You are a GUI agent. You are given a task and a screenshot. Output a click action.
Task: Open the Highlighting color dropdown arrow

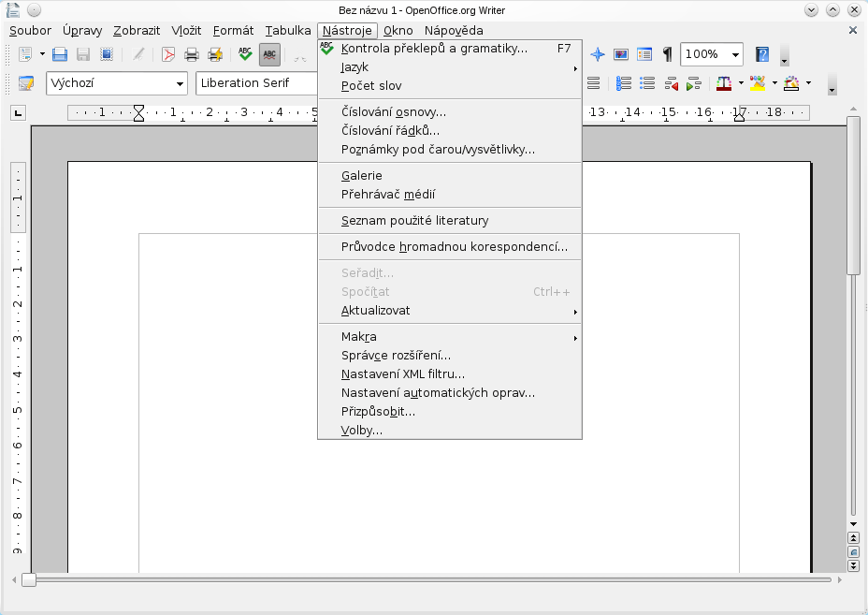coord(774,83)
